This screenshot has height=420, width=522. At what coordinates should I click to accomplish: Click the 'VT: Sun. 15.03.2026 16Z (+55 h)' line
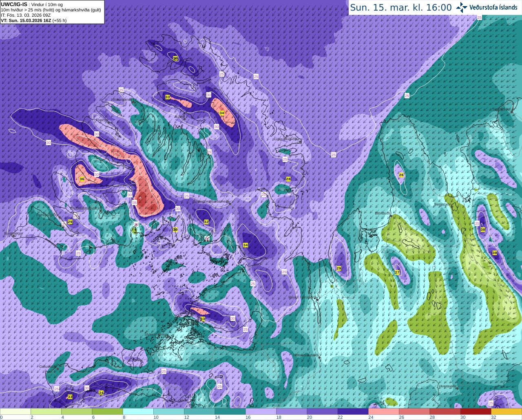[x=33, y=20]
